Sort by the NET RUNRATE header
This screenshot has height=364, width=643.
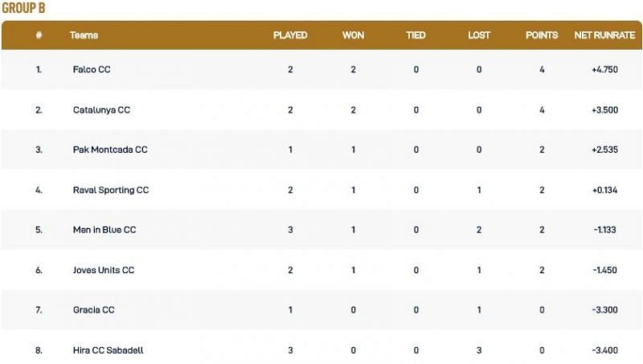click(x=604, y=35)
